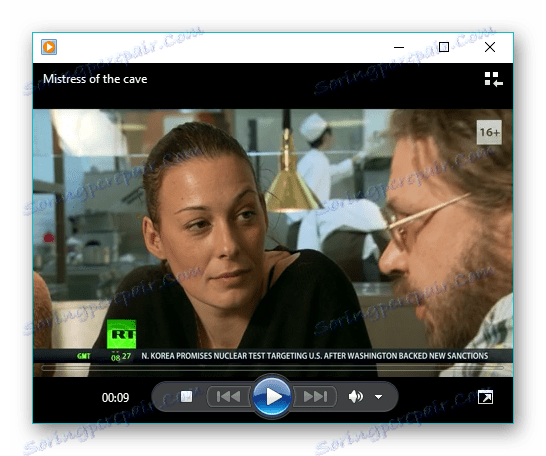Click the 00:09 elapsed time display

[x=115, y=398]
